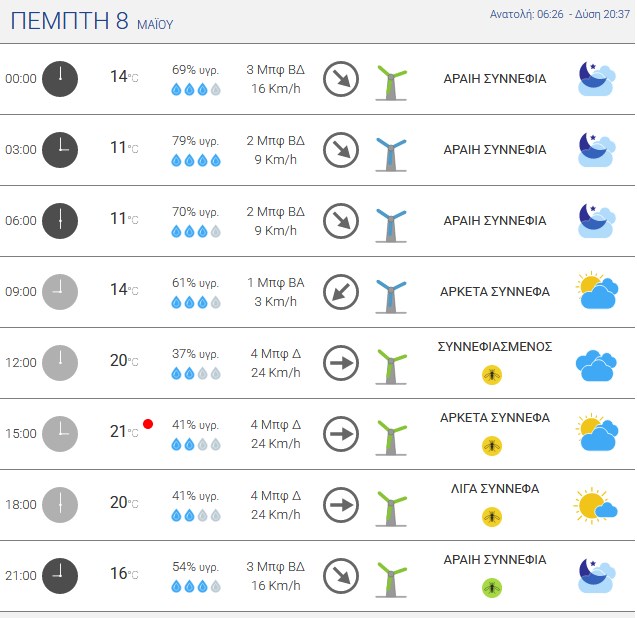637x618 pixels.
Task: Click the ΣΥΝΝΕΦΙΑΣΜΕΝΟΣ description at 12:00
Action: click(x=495, y=347)
